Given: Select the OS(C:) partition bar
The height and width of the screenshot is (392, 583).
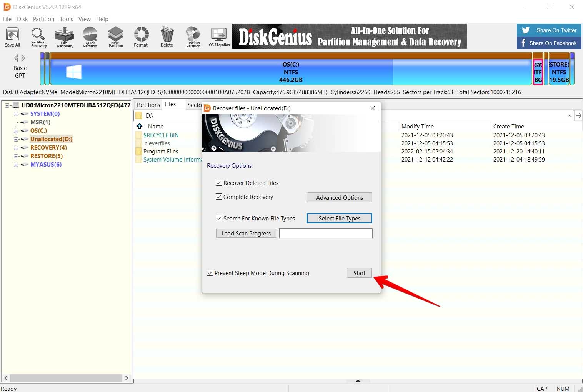Looking at the screenshot, I should coord(291,69).
